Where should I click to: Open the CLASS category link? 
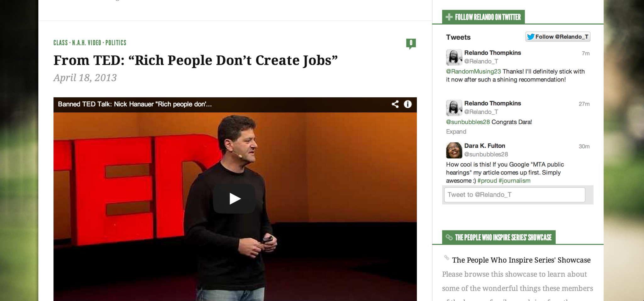point(61,43)
